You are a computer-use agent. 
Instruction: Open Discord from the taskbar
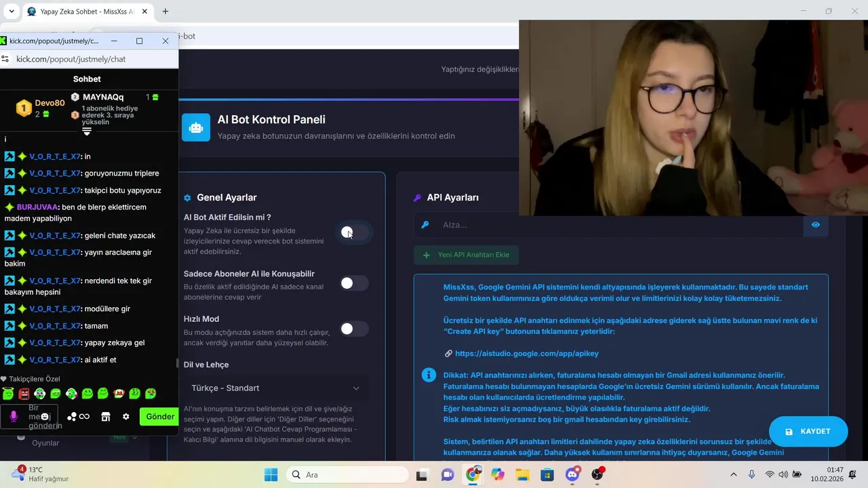572,474
